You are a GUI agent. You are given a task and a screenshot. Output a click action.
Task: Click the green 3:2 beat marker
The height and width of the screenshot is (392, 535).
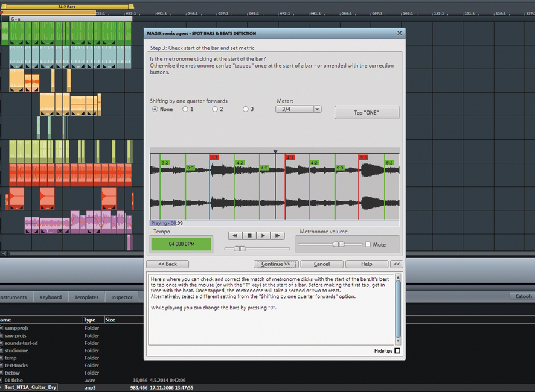coord(165,163)
